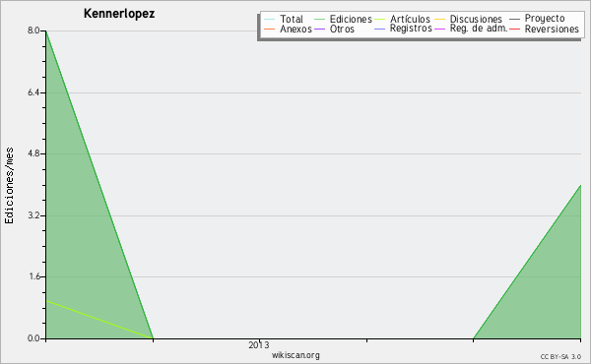Click the cyan Total legend line swatch
This screenshot has height=364, width=591.
270,20
